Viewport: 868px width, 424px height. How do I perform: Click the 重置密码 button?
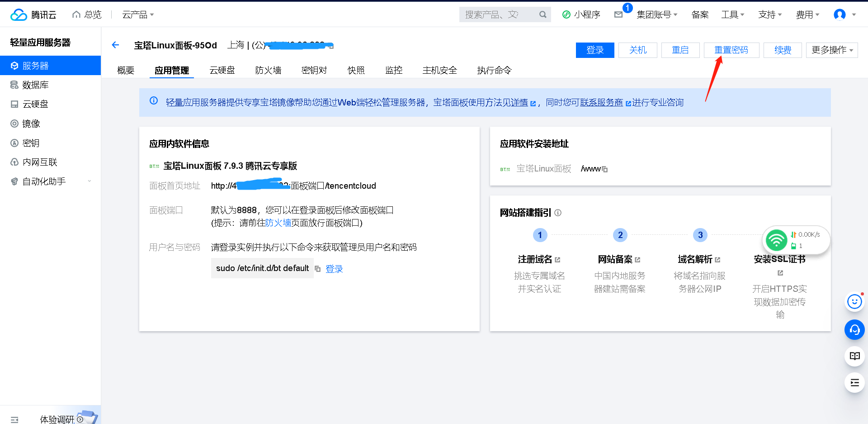(x=731, y=50)
